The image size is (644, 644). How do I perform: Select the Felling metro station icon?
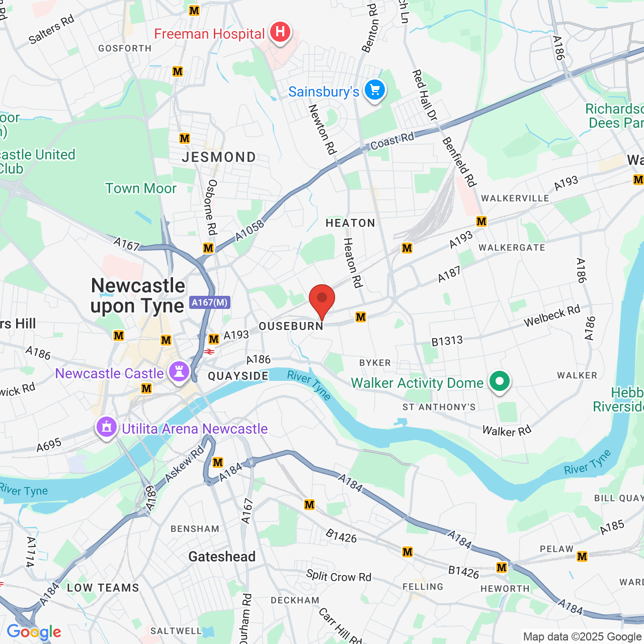tap(408, 552)
